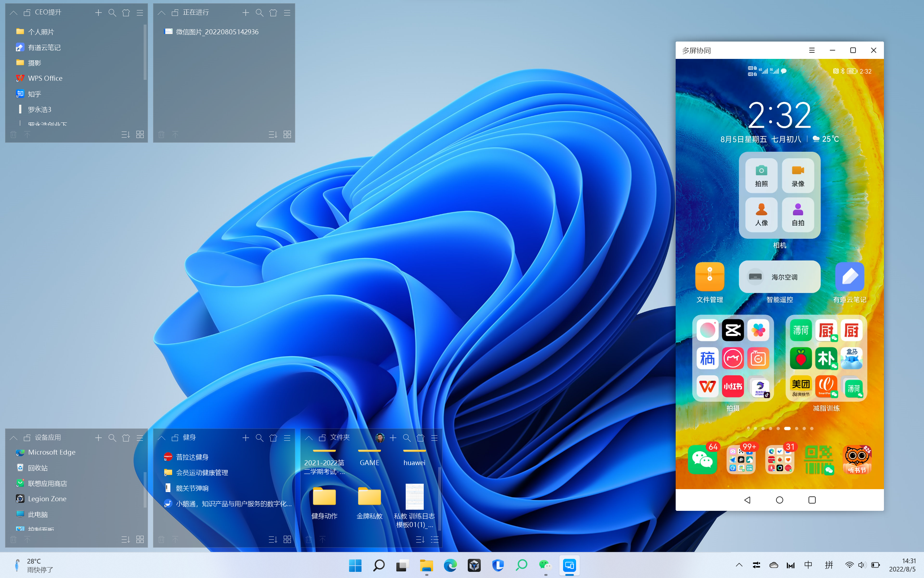Switch view mode grid icon in CEO提升 box

coord(140,134)
